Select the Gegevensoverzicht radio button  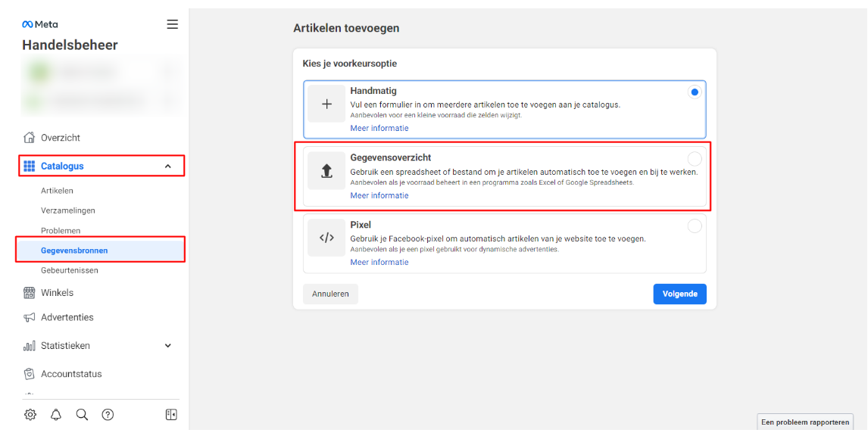[694, 159]
